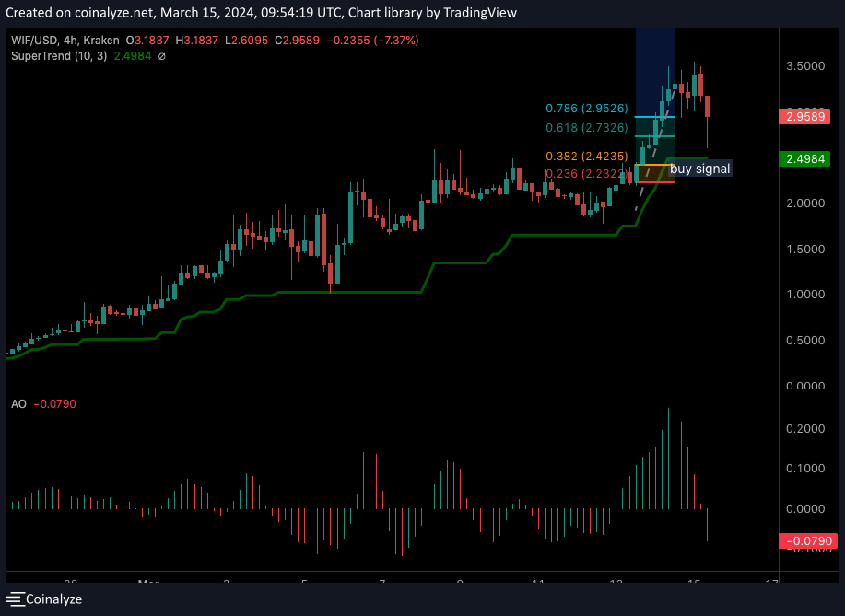
Task: Select the close price C2.9589
Action: coord(297,41)
